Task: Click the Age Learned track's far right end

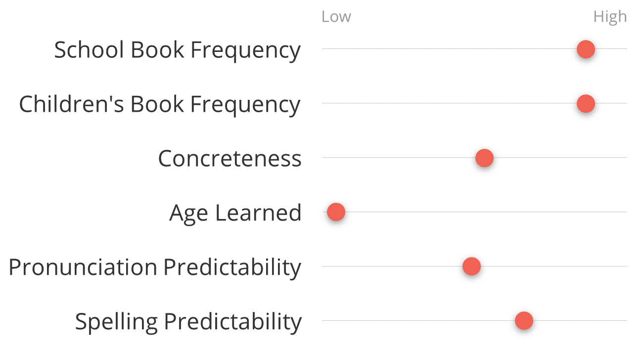Action: [x=625, y=212]
